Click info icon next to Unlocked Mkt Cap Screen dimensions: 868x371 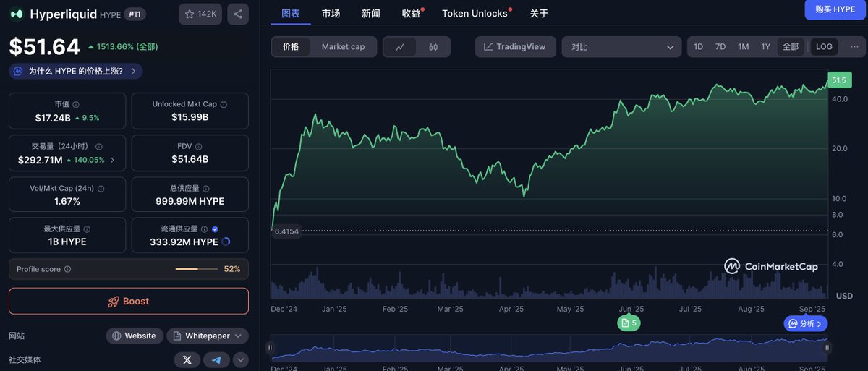(223, 104)
